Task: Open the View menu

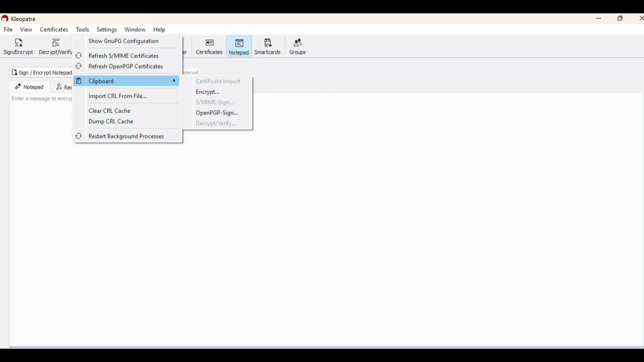Action: (26, 30)
